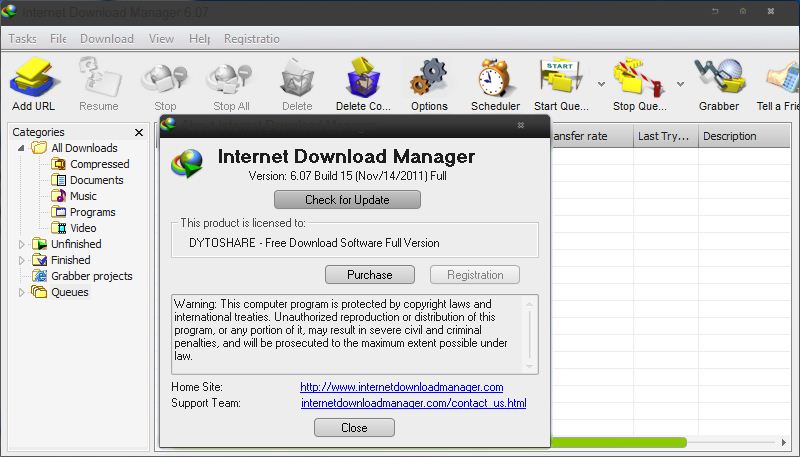Screen dimensions: 800x457
Task: Click the copyright warning text box
Action: [x=355, y=334]
